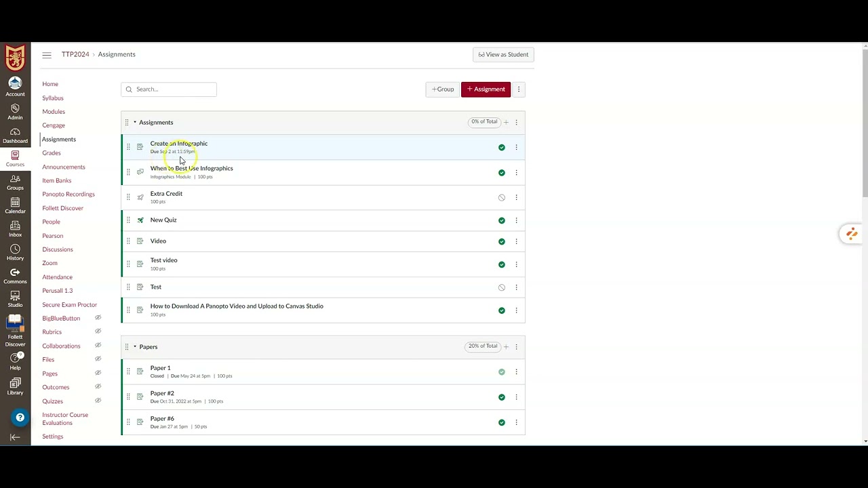
Task: Open the Commons icon
Action: [15, 276]
